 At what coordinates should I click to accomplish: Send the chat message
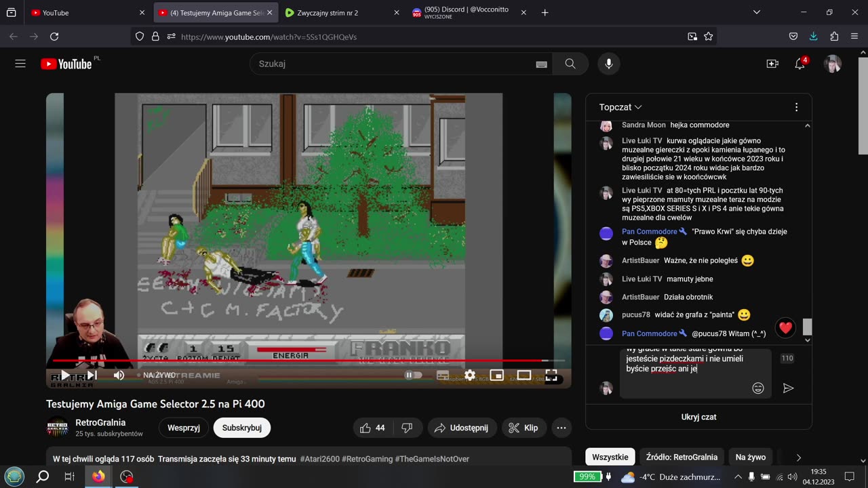788,388
